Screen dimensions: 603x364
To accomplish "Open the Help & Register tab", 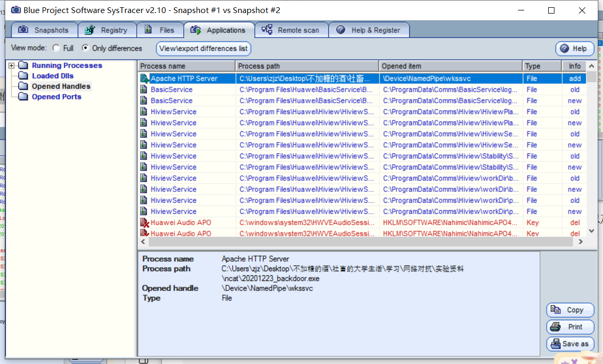I will point(369,30).
